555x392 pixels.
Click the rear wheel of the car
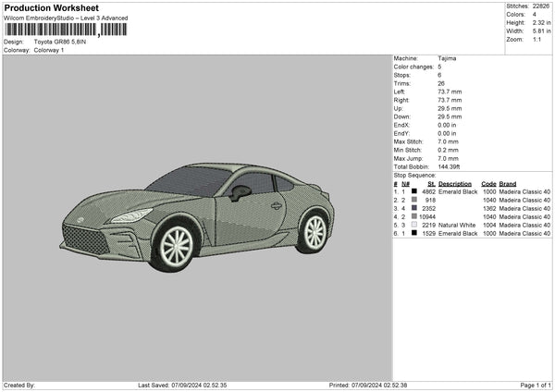pyautogui.click(x=316, y=232)
